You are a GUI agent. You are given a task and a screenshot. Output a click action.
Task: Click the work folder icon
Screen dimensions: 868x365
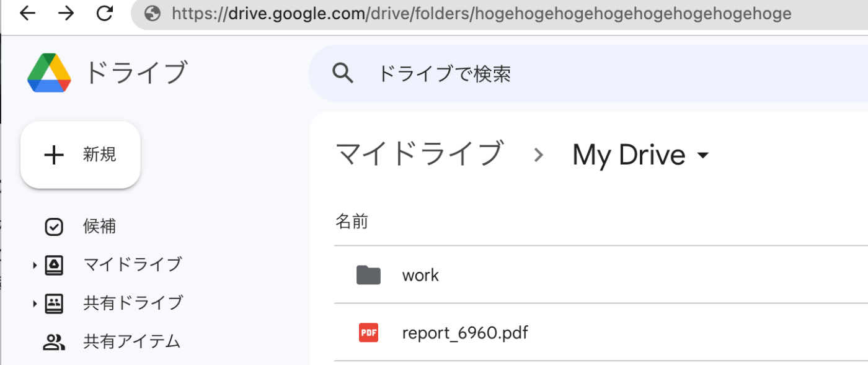[x=368, y=274]
